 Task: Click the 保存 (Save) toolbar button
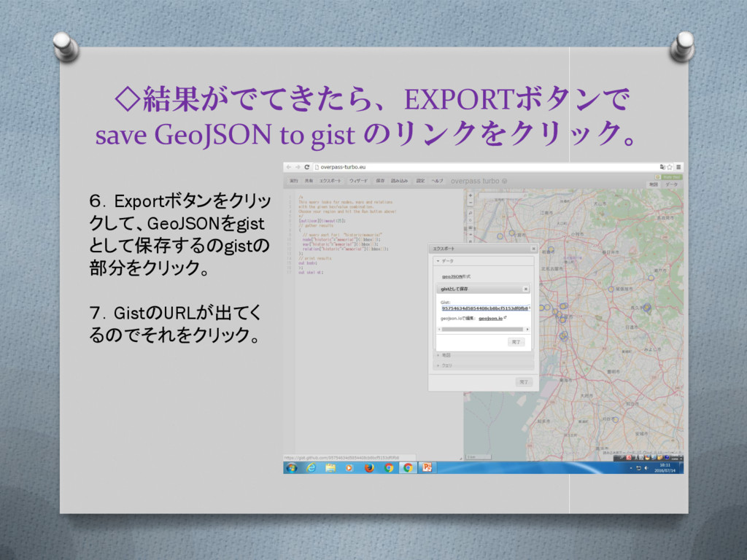click(x=380, y=181)
